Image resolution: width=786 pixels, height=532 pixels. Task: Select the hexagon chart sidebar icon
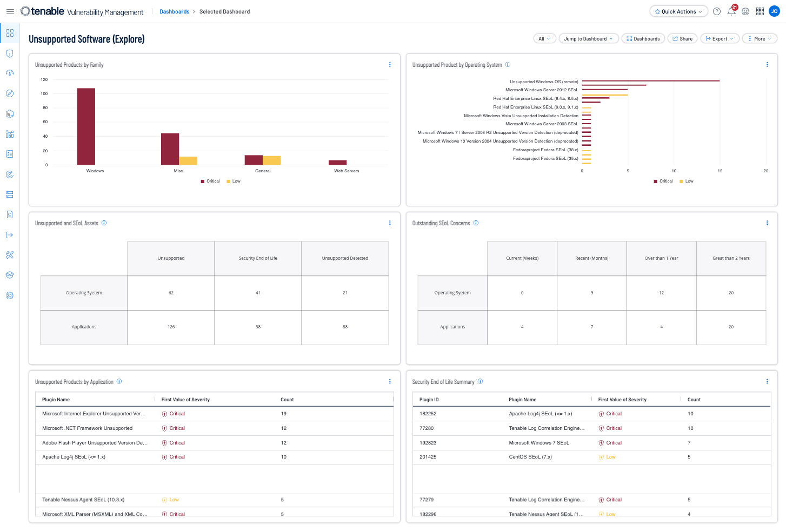click(10, 114)
